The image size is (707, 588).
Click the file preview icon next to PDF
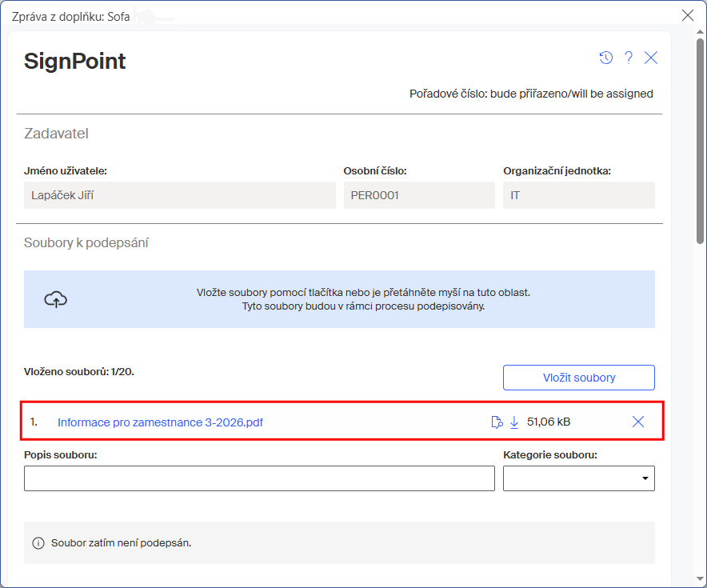[x=497, y=422]
